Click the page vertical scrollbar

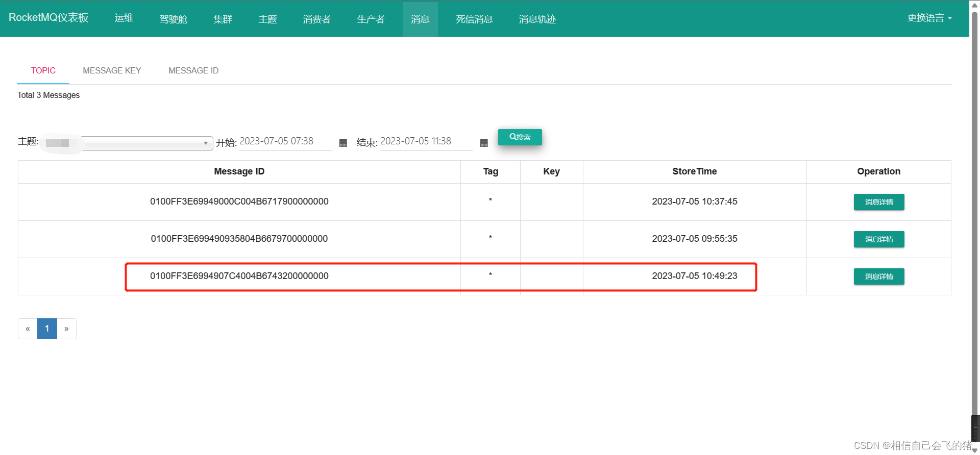tap(974, 227)
